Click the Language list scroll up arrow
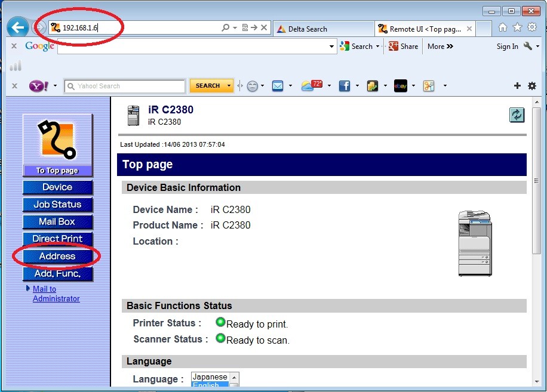The width and height of the screenshot is (547, 392). [x=234, y=377]
